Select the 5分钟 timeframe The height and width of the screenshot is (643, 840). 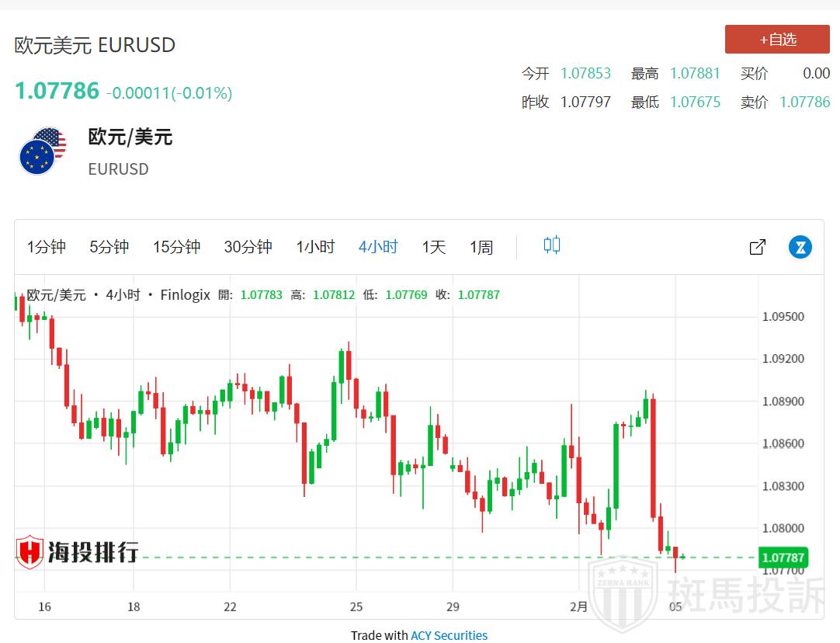coord(109,247)
